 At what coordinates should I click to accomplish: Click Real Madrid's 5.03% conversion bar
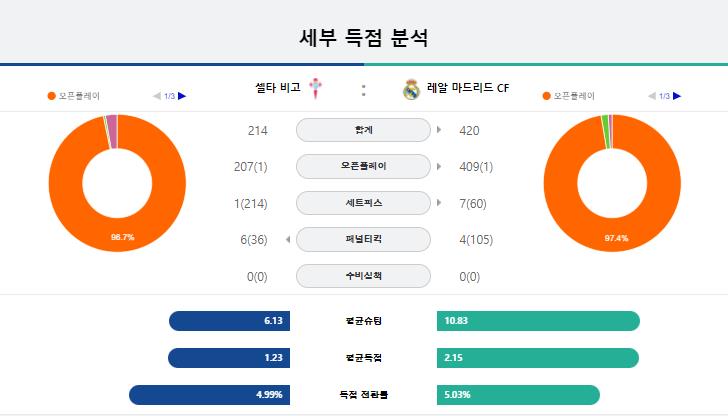point(518,395)
